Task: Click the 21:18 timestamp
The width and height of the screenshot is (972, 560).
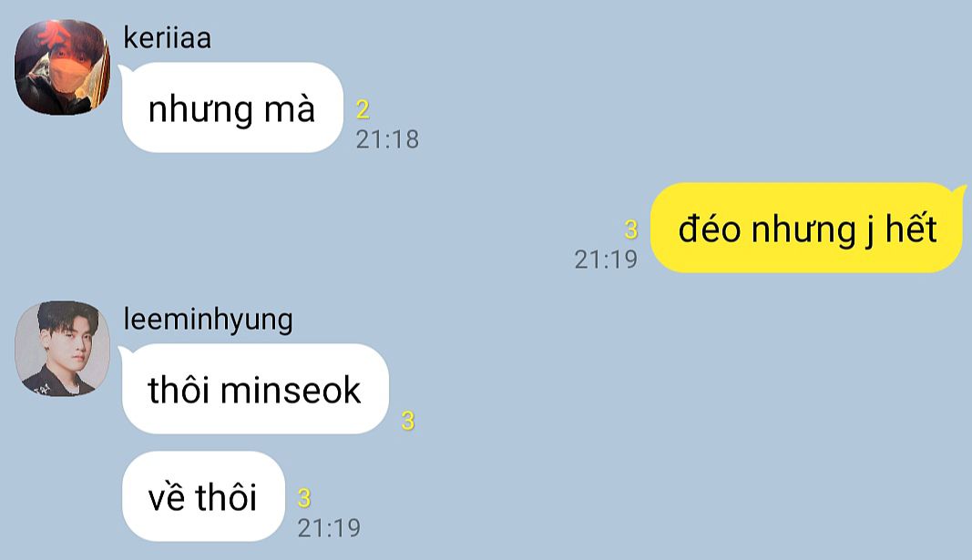Action: [387, 139]
